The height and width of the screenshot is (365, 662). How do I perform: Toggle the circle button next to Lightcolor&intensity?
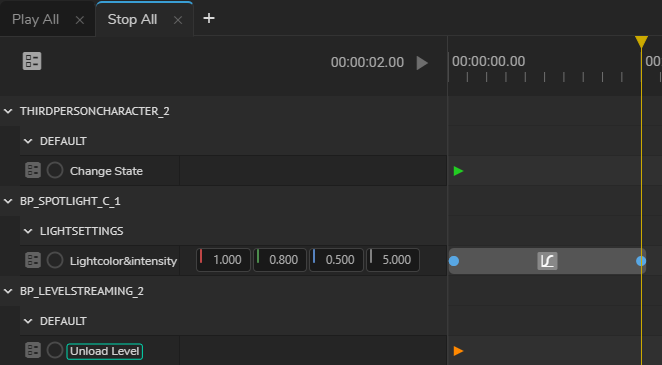55,260
